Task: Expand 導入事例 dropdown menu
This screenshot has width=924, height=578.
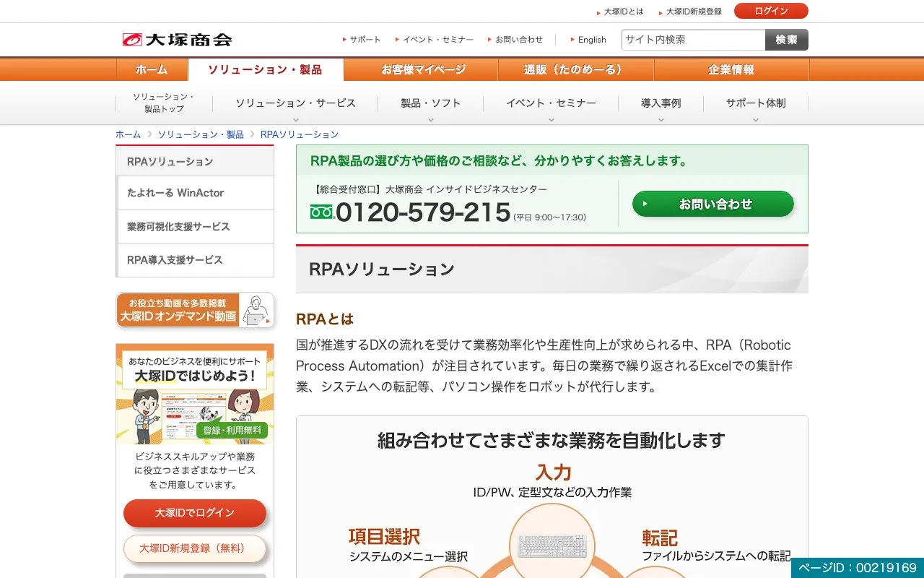Action: pos(661,103)
